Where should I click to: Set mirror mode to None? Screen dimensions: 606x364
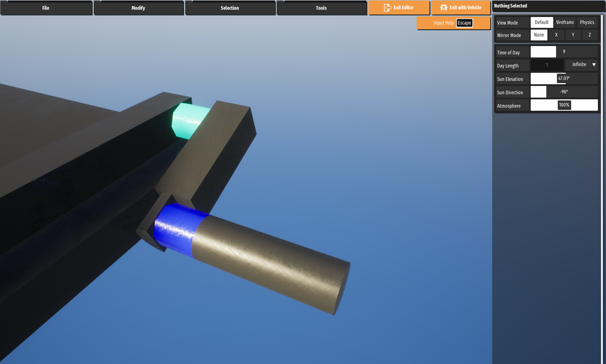coord(539,35)
